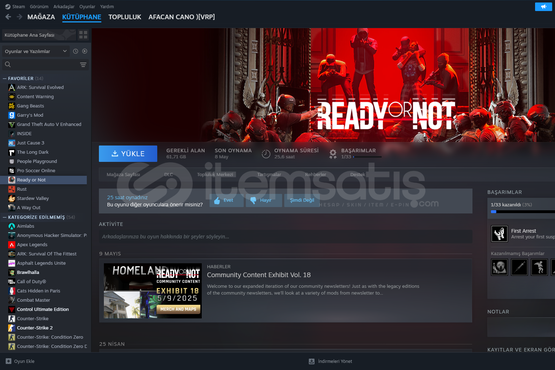The width and height of the screenshot is (555, 370).
Task: Open the Community Content Exhibit news thumbnail
Action: (x=153, y=291)
